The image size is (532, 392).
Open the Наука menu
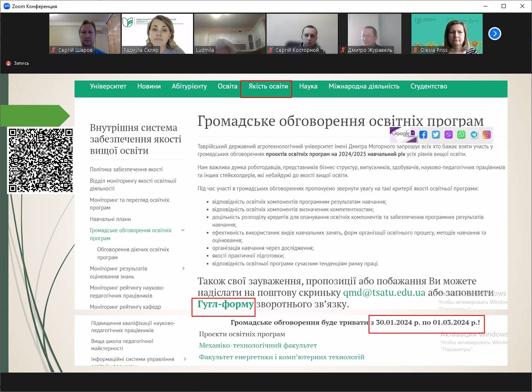308,86
